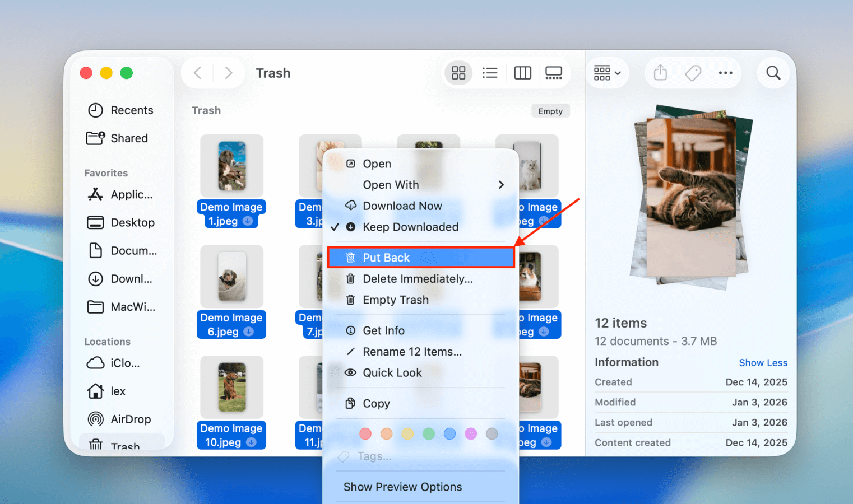This screenshot has height=504, width=853.
Task: Click the Tags icon in the toolbar
Action: coord(693,73)
